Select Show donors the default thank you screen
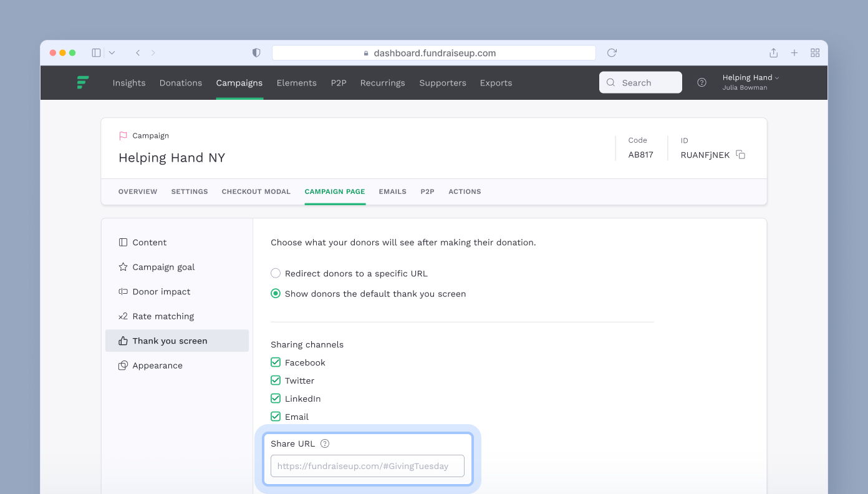Viewport: 868px width, 494px height. click(x=276, y=294)
